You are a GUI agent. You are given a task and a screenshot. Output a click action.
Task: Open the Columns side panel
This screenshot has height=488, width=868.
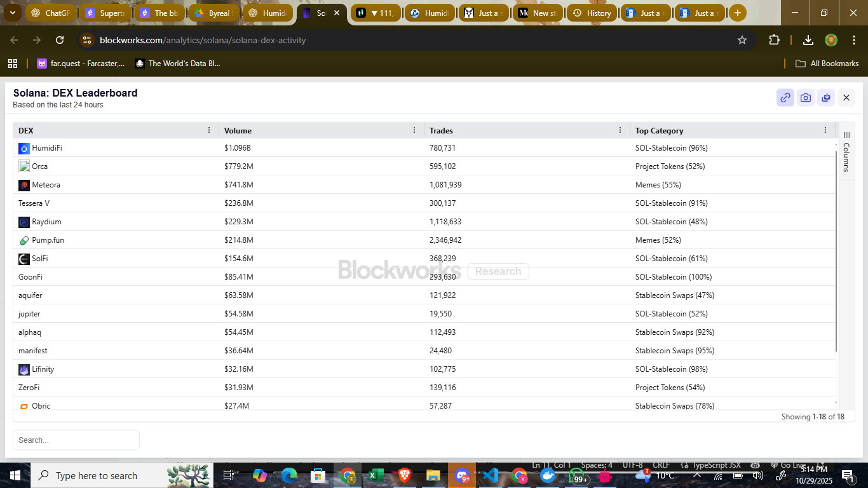click(846, 151)
